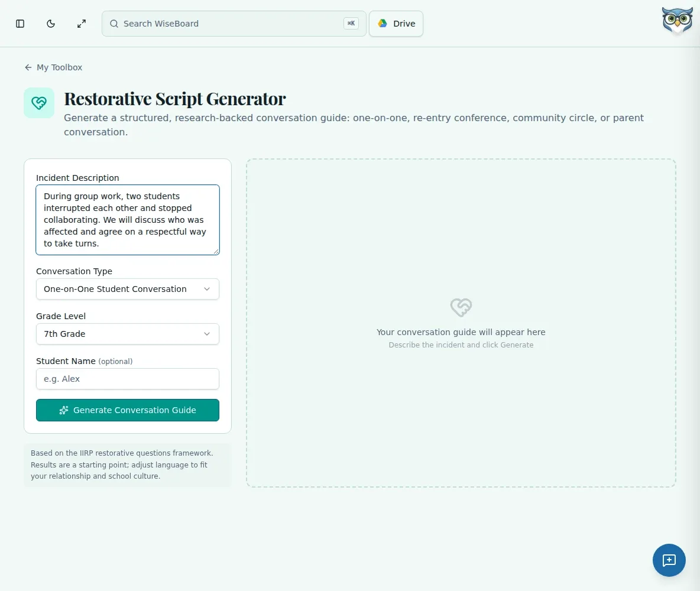Open the owl avatar profile

click(x=677, y=21)
